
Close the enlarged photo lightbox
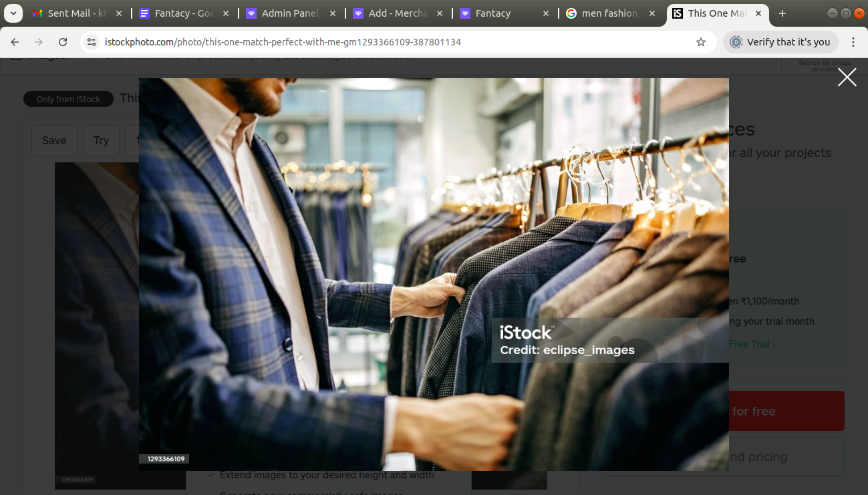[847, 77]
